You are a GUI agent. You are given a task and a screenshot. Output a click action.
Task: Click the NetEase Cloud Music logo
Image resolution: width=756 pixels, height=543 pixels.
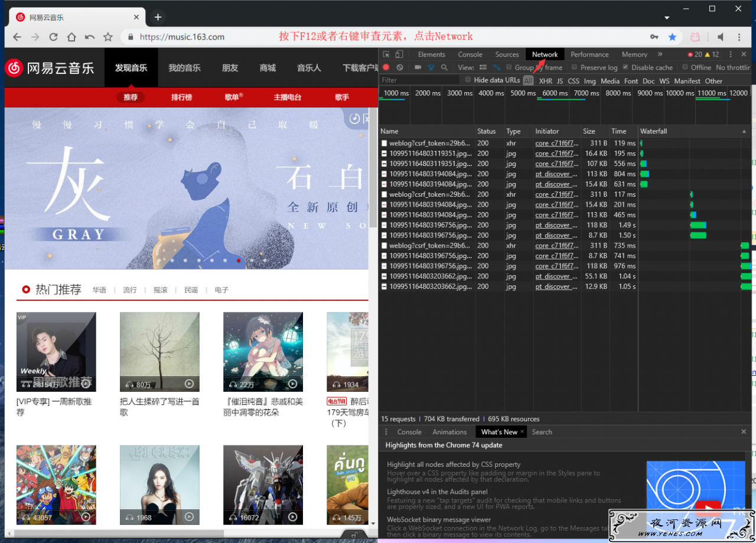[50, 67]
